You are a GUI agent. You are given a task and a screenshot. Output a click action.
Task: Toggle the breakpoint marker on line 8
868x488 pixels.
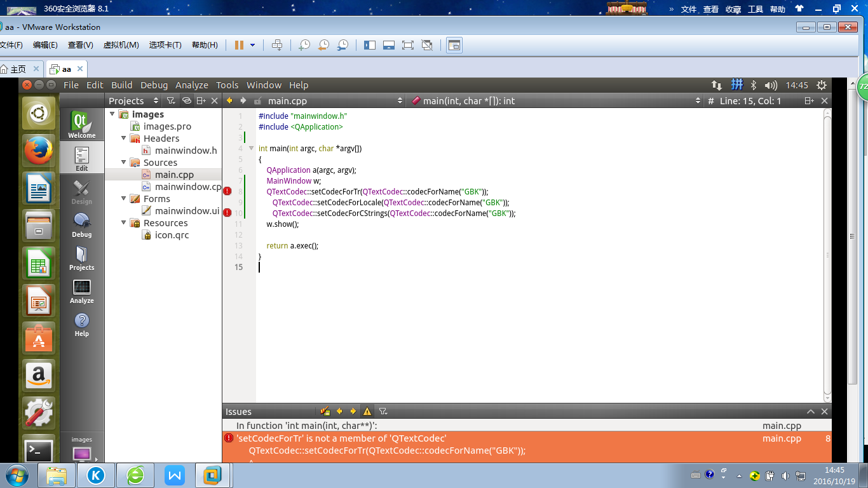click(x=227, y=191)
